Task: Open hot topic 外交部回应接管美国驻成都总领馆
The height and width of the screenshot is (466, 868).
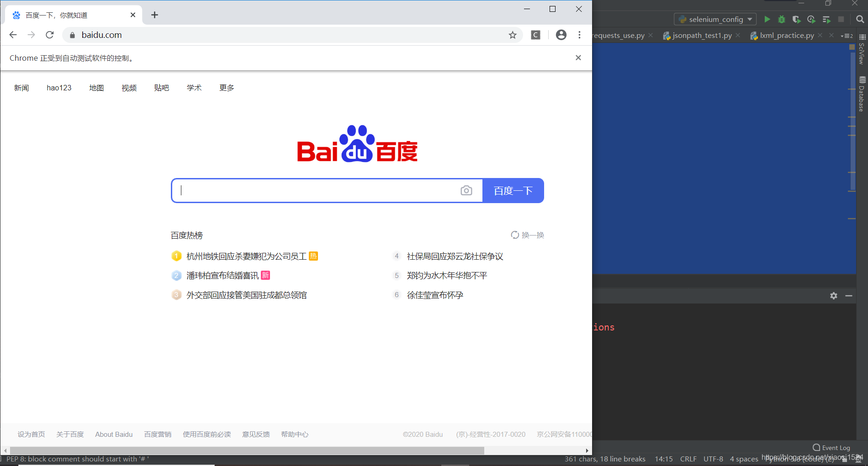Action: coord(247,295)
